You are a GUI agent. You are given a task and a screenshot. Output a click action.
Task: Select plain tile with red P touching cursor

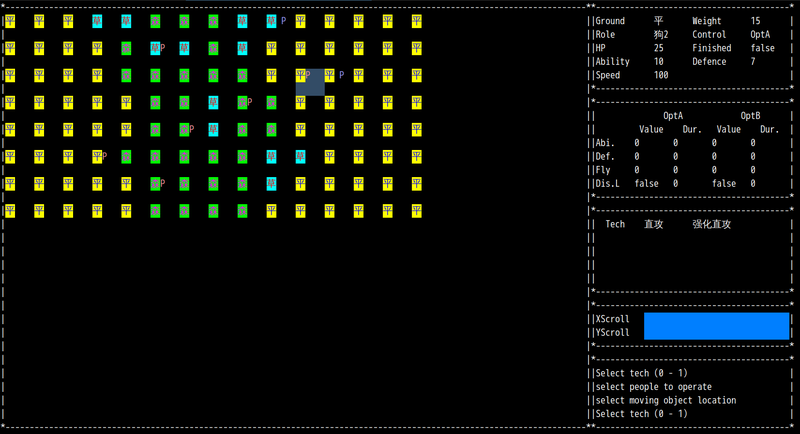pos(301,75)
